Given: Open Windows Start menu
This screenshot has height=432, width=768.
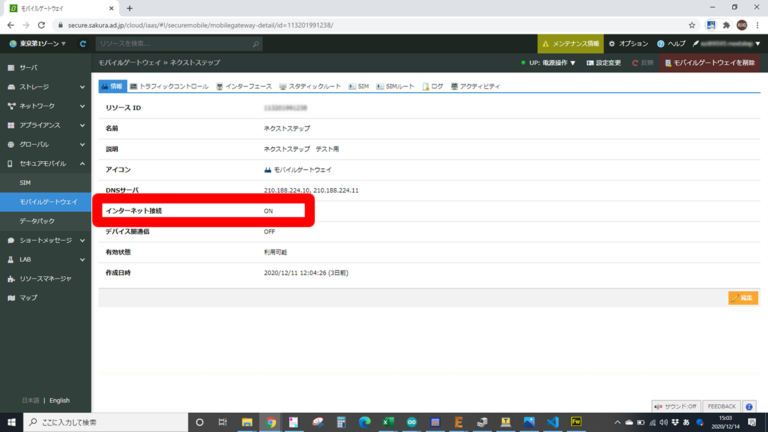Looking at the screenshot, I should [x=11, y=422].
